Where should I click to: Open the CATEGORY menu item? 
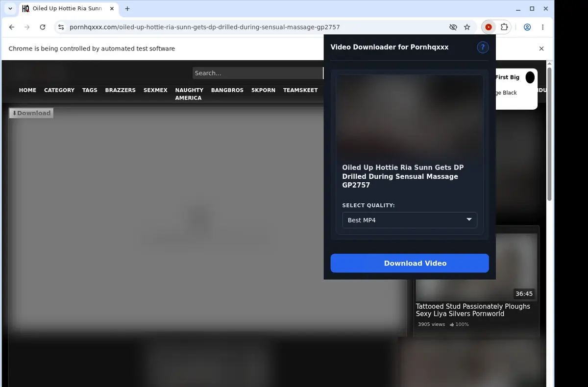tap(59, 90)
